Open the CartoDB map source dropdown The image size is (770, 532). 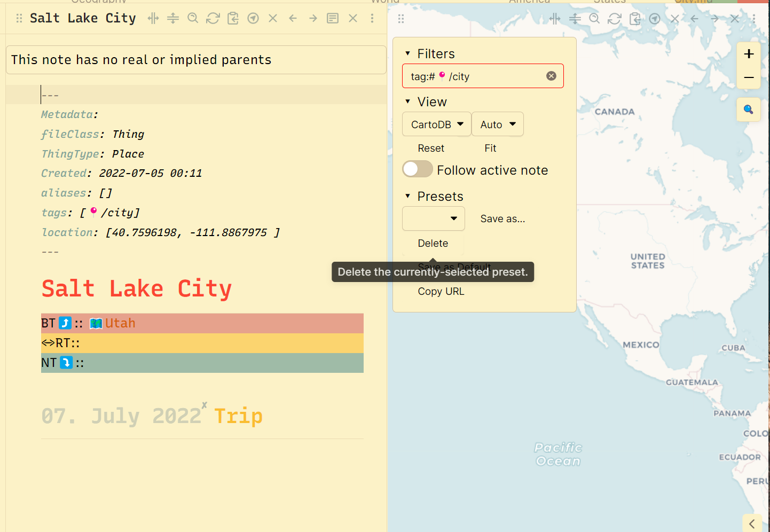coord(436,124)
